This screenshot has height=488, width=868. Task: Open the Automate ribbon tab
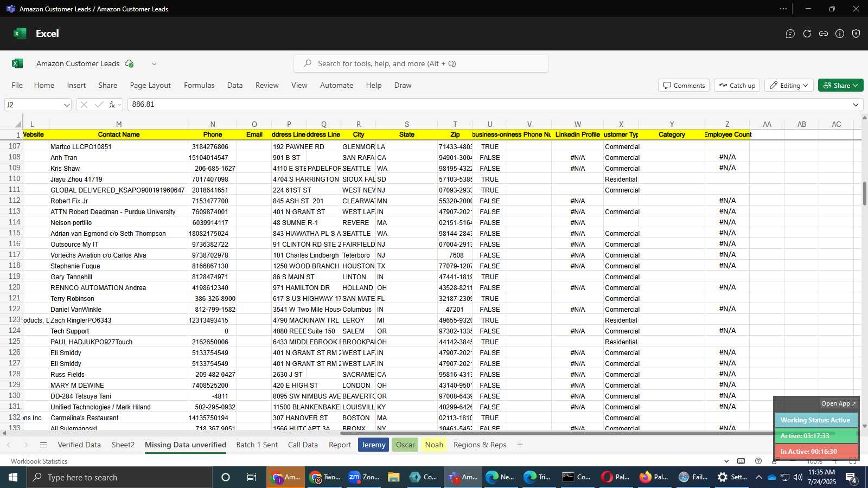click(336, 85)
